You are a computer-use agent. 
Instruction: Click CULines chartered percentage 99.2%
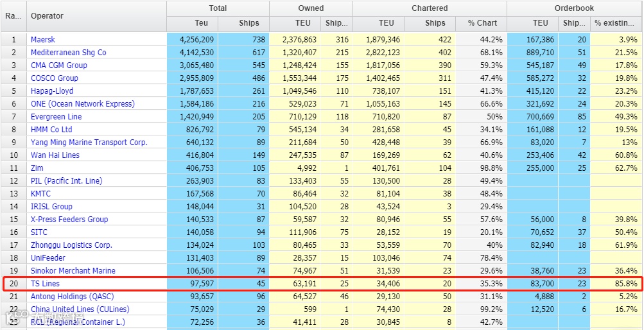(481, 309)
